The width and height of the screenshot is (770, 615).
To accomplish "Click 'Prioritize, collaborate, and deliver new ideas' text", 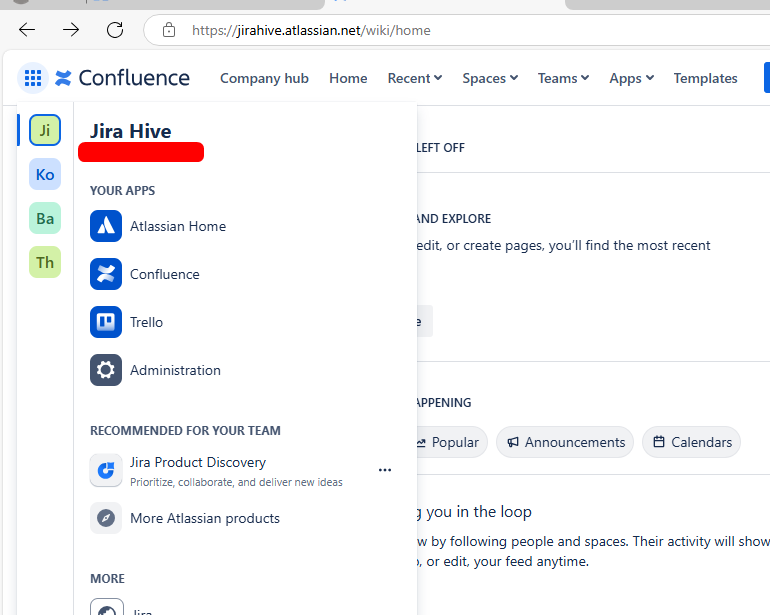I will tap(236, 482).
